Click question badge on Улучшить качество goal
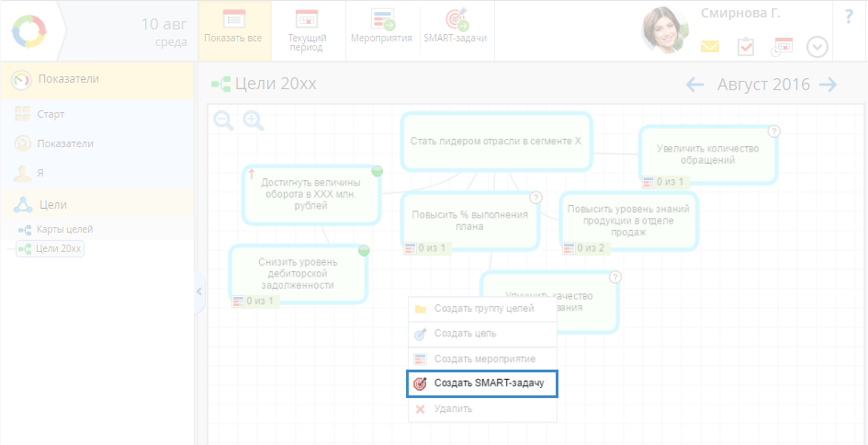This screenshot has width=868, height=445. click(615, 277)
